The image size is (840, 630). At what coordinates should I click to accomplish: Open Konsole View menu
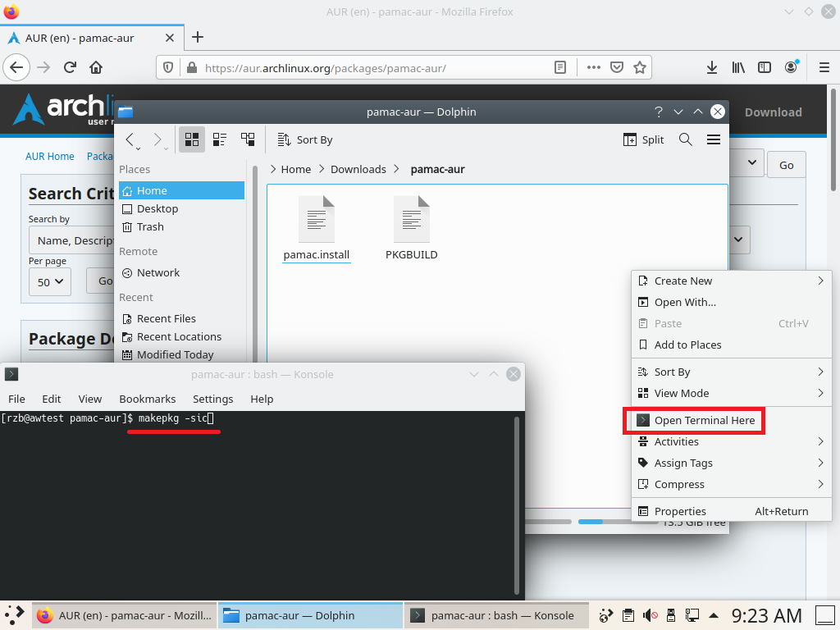click(x=90, y=399)
